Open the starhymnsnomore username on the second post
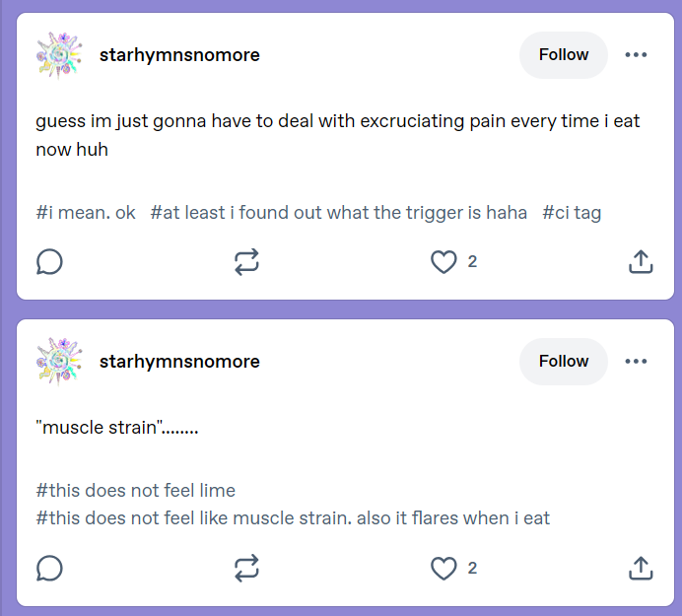The height and width of the screenshot is (616, 682). point(179,362)
